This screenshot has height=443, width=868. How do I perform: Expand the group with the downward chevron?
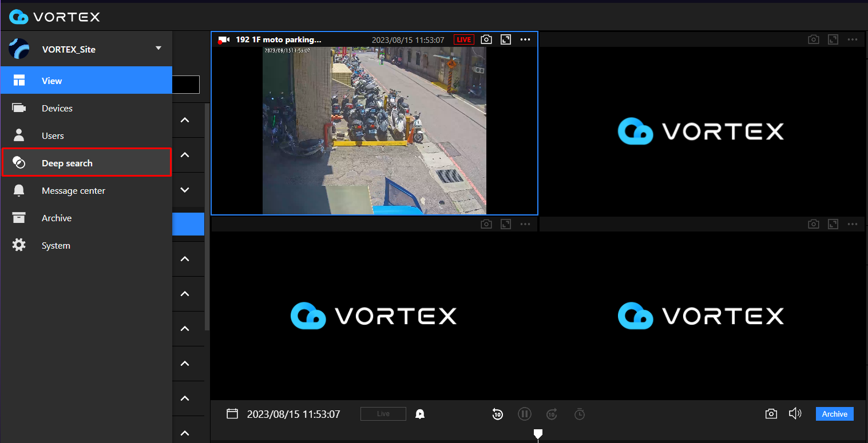[185, 190]
